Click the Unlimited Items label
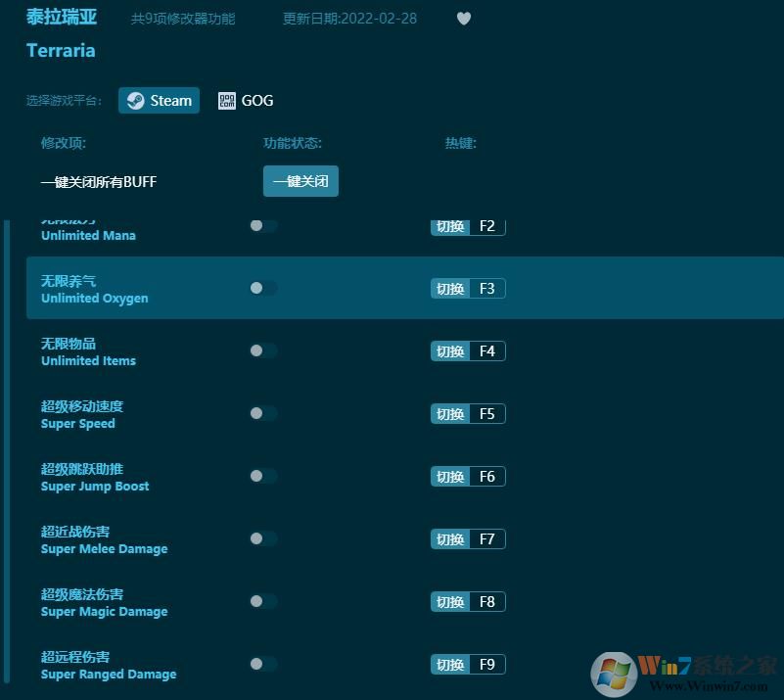The height and width of the screenshot is (700, 784). 88,360
